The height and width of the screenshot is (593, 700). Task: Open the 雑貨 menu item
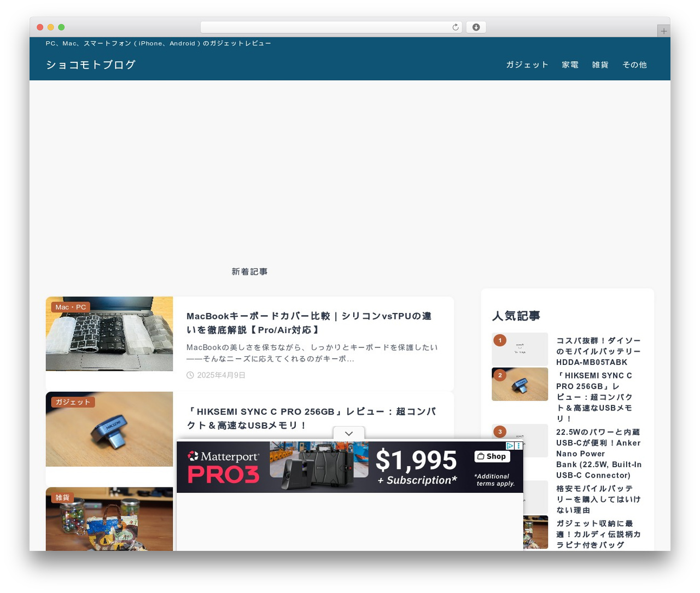(600, 65)
